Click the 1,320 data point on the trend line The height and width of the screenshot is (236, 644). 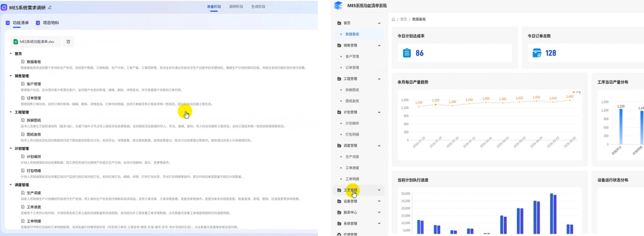(436, 104)
